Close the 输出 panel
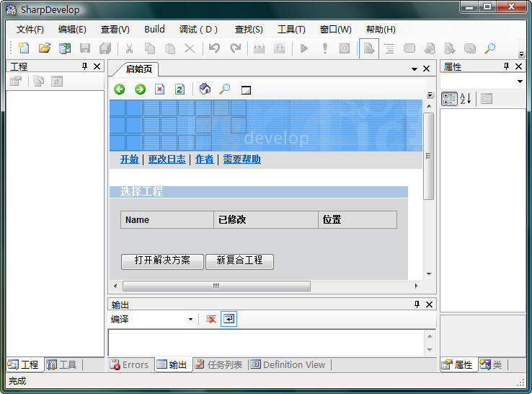 coord(429,305)
